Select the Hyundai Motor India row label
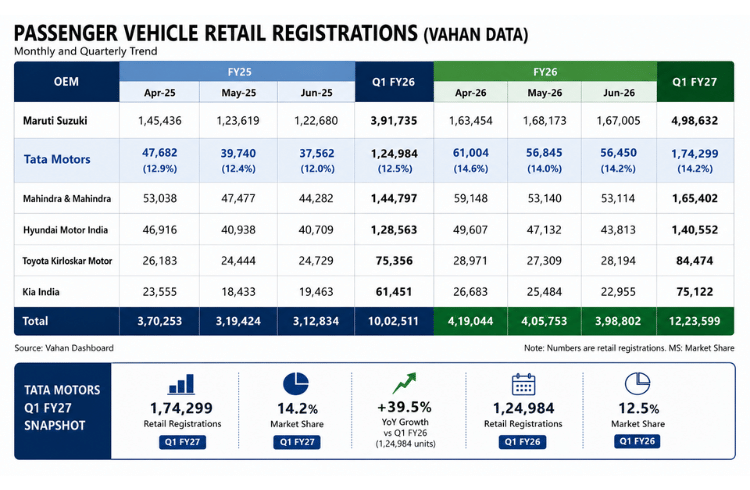The height and width of the screenshot is (490, 750). point(66,230)
